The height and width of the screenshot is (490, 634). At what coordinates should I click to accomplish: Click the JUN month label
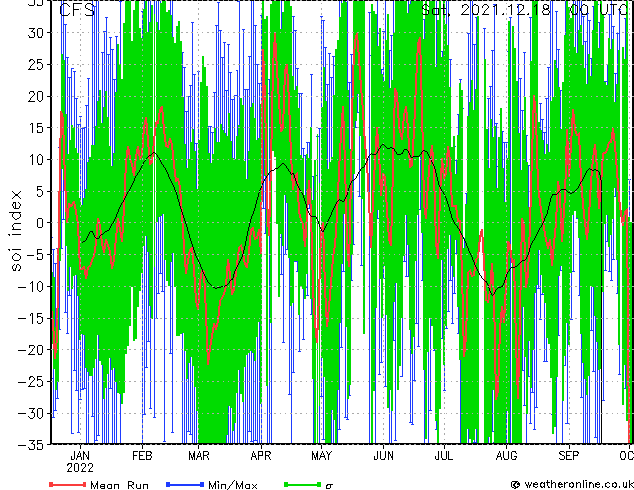click(x=383, y=456)
